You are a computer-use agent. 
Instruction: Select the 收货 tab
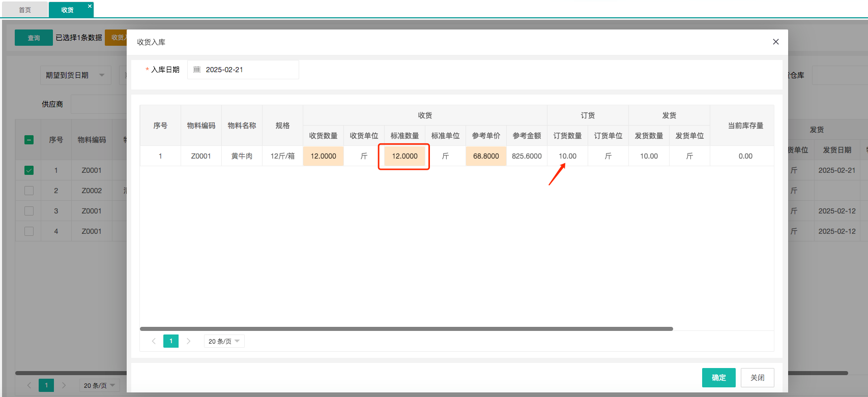click(x=67, y=10)
